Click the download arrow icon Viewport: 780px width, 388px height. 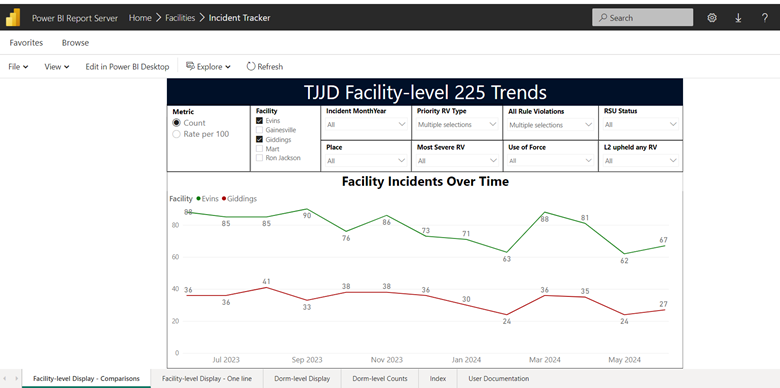(x=738, y=18)
